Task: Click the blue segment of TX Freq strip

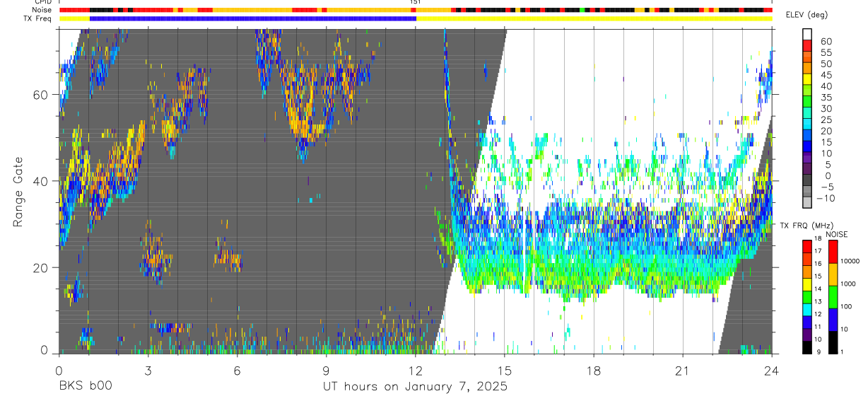Action: pos(252,18)
